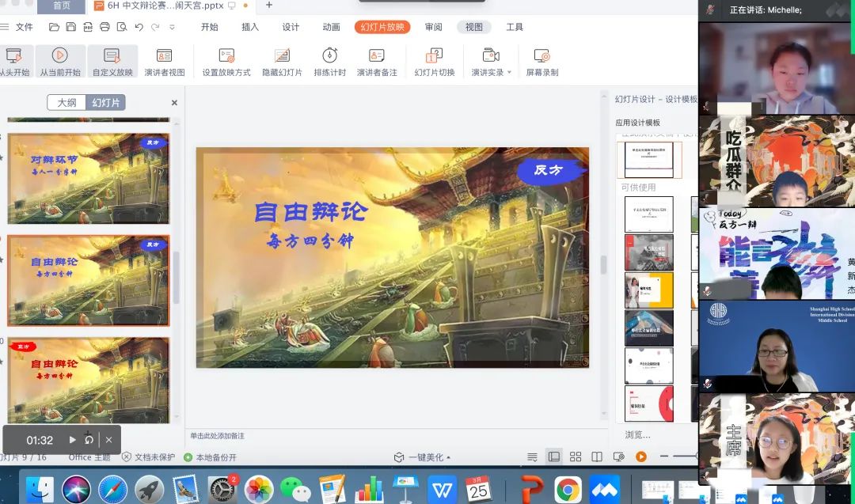Switch to reading view icon
855x504 pixels.
pos(597,457)
